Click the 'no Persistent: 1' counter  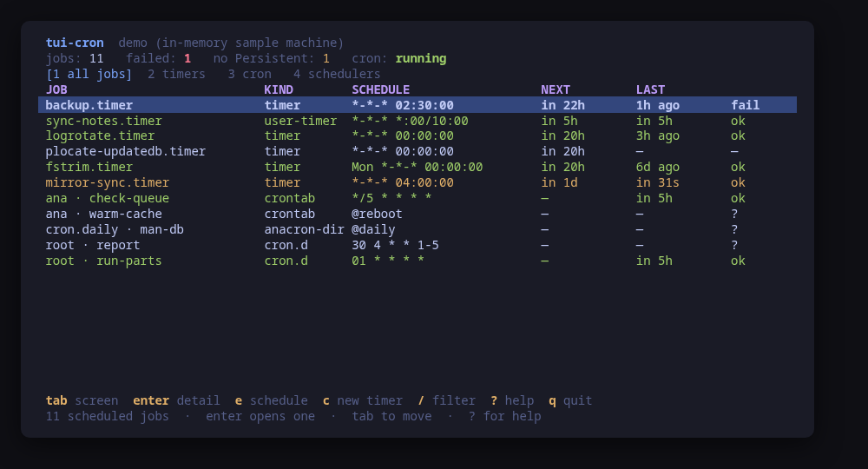271,59
